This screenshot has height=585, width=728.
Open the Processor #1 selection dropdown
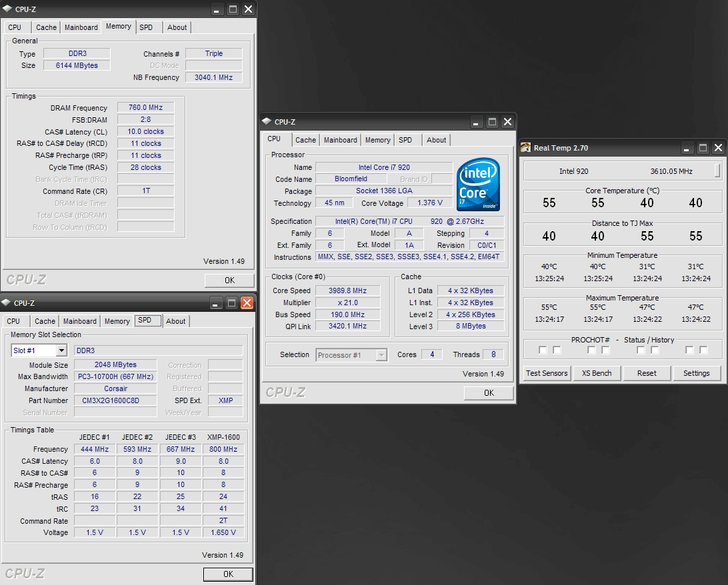381,355
